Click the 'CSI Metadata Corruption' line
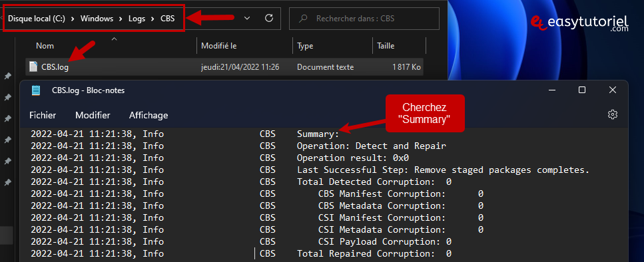Screen dimensions: 644x262 [400, 229]
